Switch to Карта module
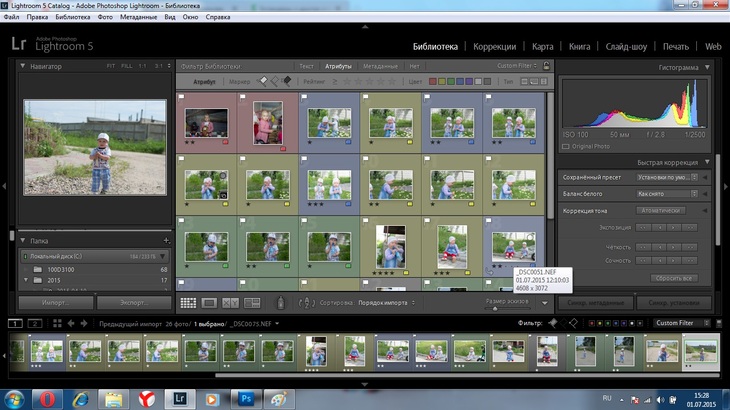Viewport: 730px width, 410px height. [542, 47]
